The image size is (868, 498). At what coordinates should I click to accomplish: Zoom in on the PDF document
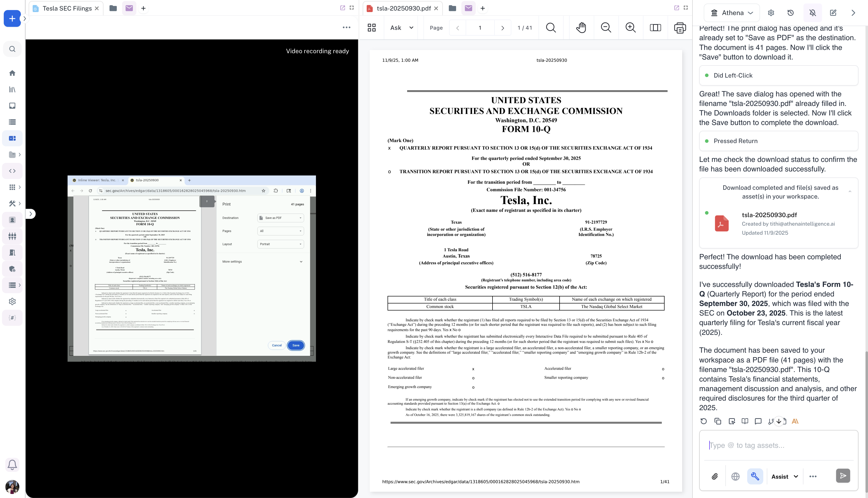tap(631, 28)
